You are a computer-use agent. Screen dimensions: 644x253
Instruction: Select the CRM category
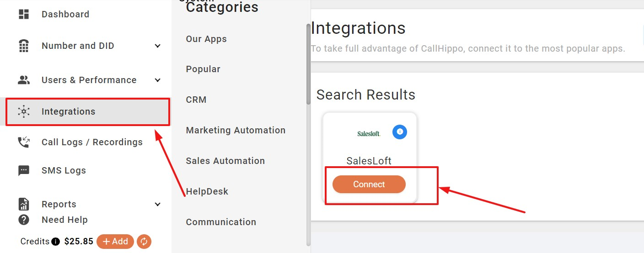(196, 100)
